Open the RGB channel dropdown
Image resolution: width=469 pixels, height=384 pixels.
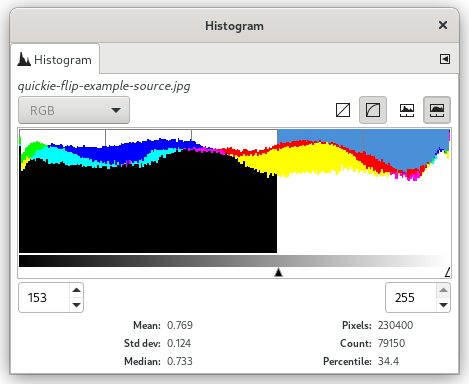[74, 110]
